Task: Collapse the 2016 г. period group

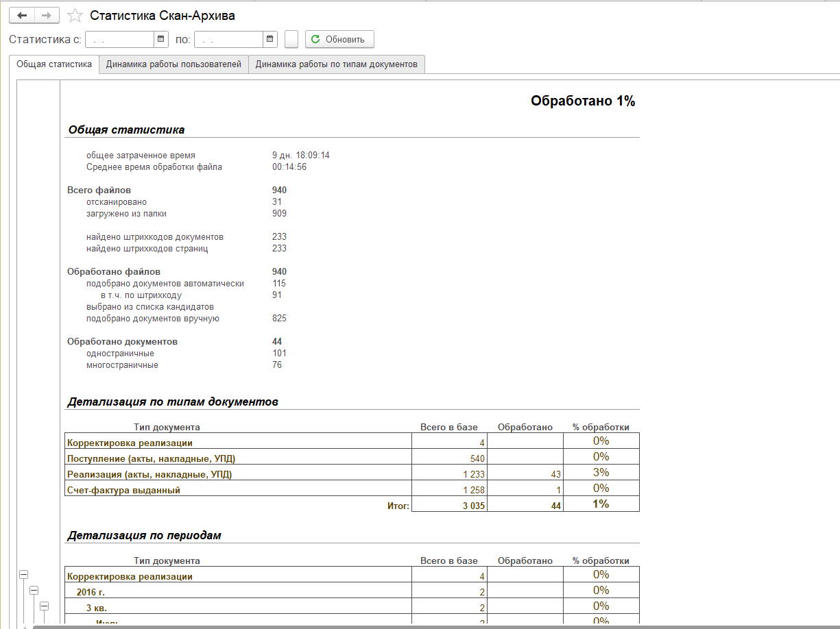Action: (x=34, y=591)
